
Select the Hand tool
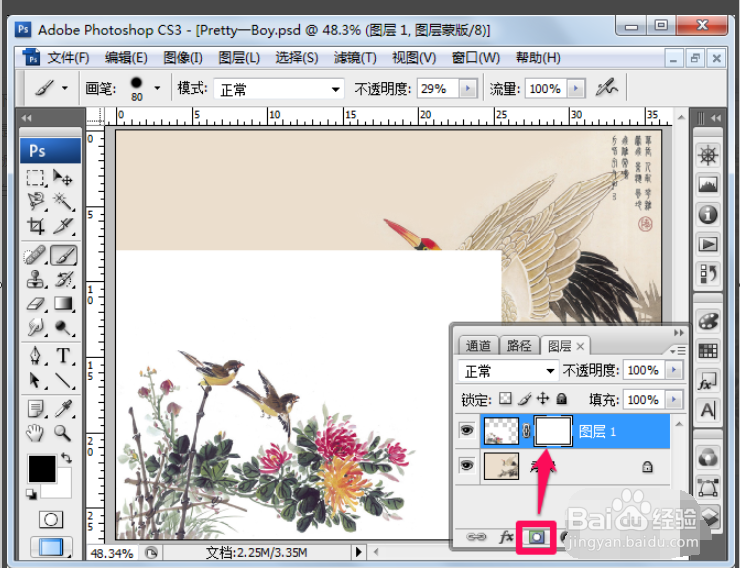(x=35, y=433)
